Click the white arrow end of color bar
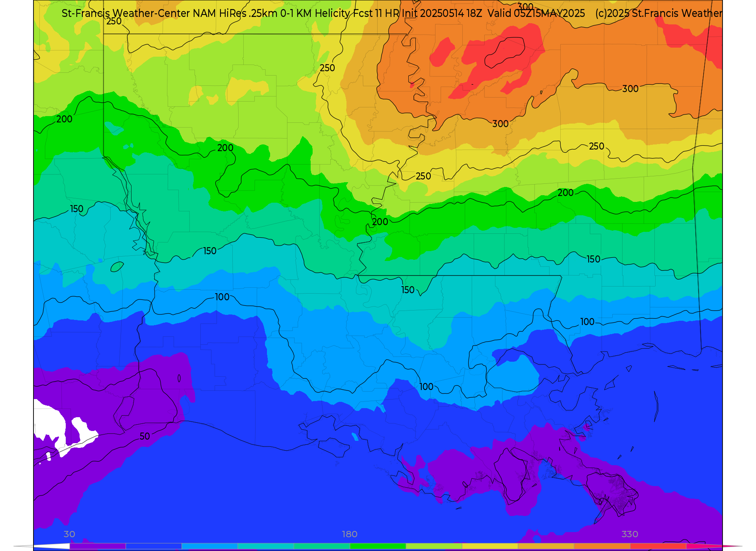This screenshot has height=551, width=756. [42, 546]
